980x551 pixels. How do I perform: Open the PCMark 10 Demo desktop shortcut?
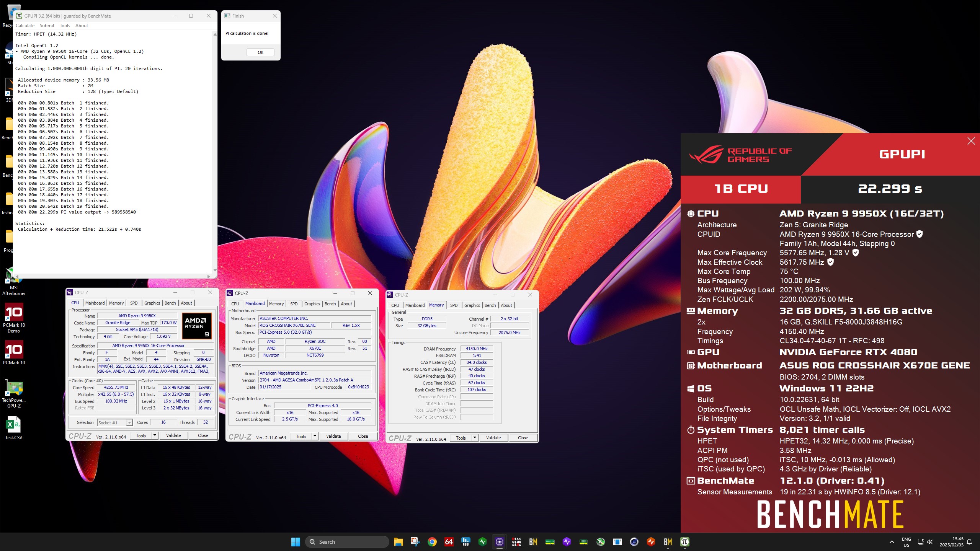(14, 318)
